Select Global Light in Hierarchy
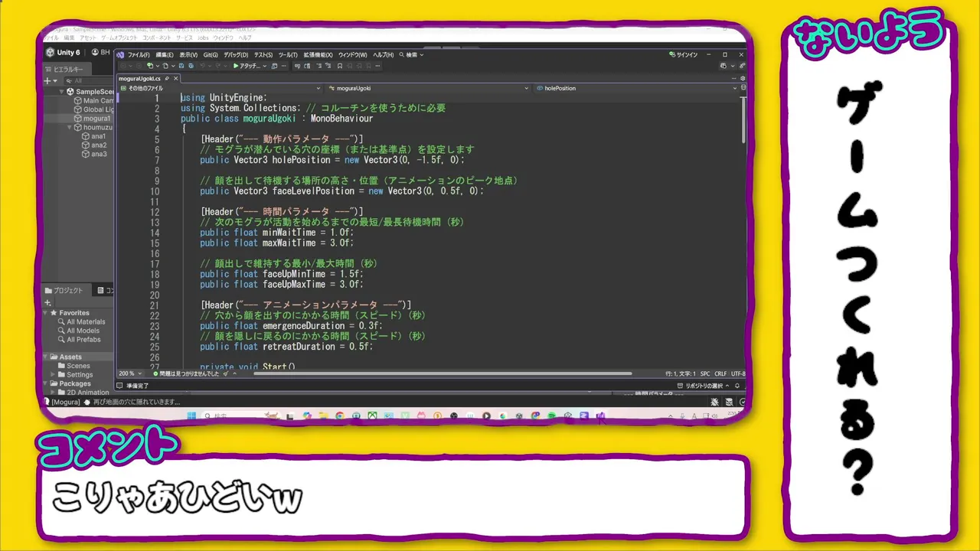 pos(93,109)
